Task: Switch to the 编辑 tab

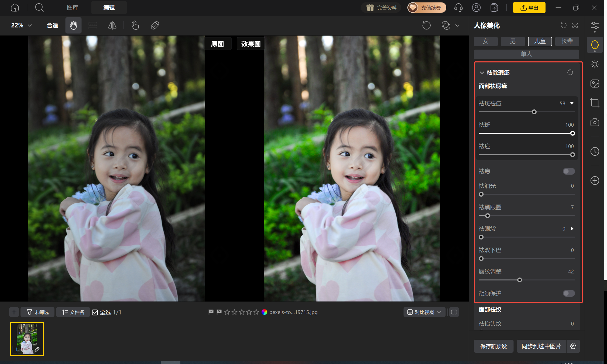Action: coord(109,8)
